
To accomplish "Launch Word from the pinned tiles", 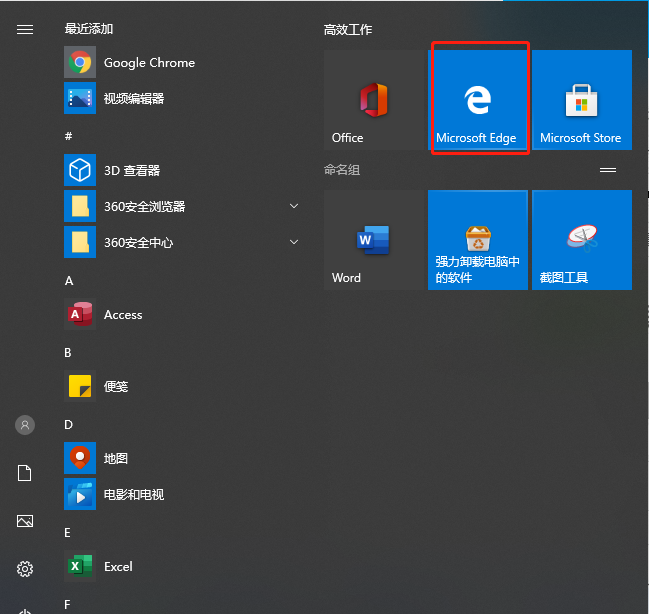I will [374, 240].
